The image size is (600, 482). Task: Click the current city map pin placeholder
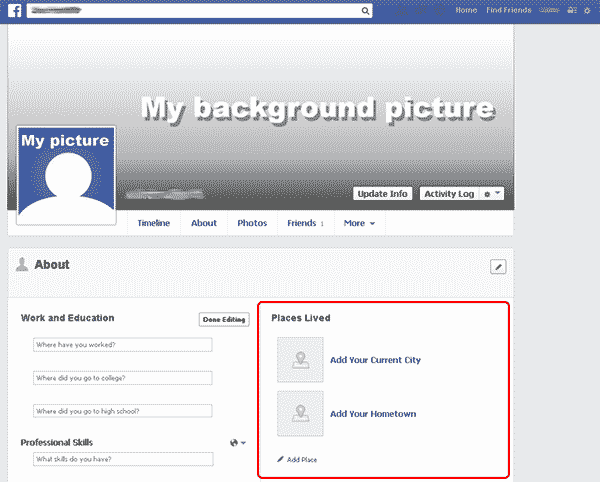click(300, 360)
